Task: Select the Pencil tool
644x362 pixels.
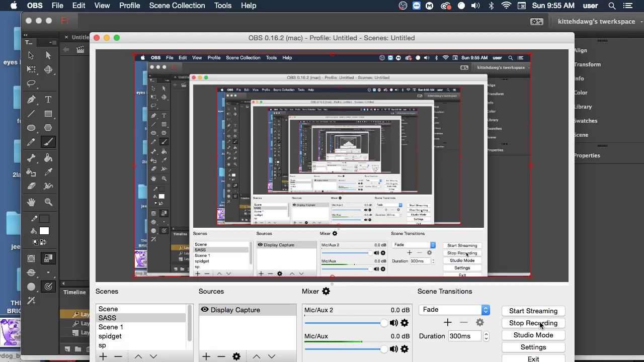Action: [31, 142]
